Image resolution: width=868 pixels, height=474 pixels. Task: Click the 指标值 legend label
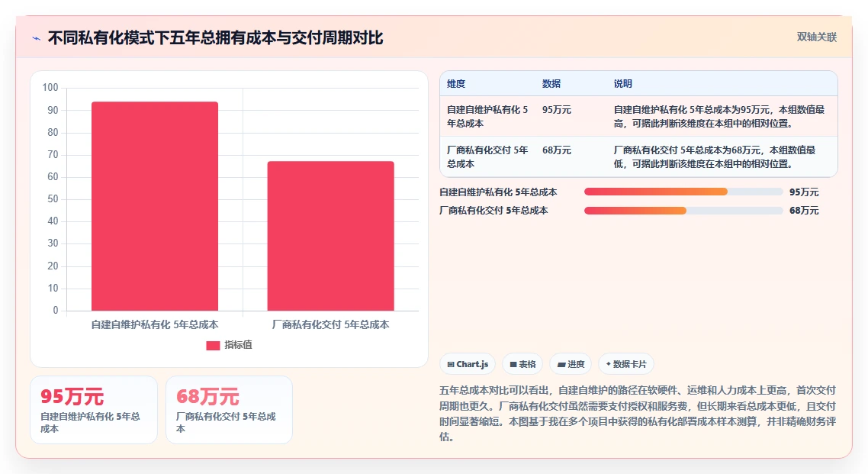pyautogui.click(x=238, y=345)
